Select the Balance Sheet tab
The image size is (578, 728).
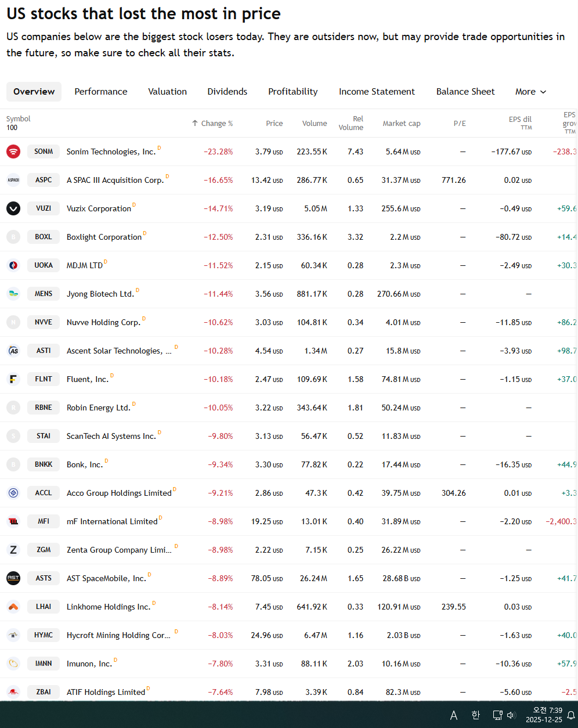465,92
